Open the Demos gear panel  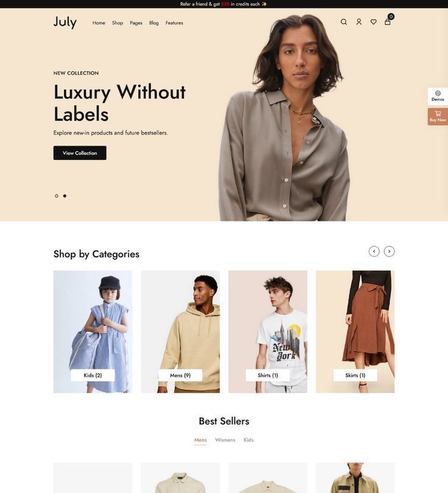click(438, 96)
